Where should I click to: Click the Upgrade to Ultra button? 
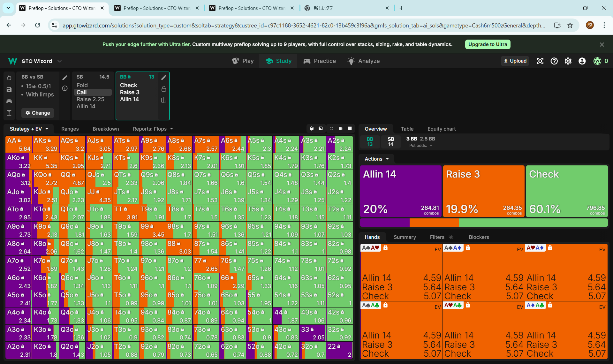[x=487, y=44]
